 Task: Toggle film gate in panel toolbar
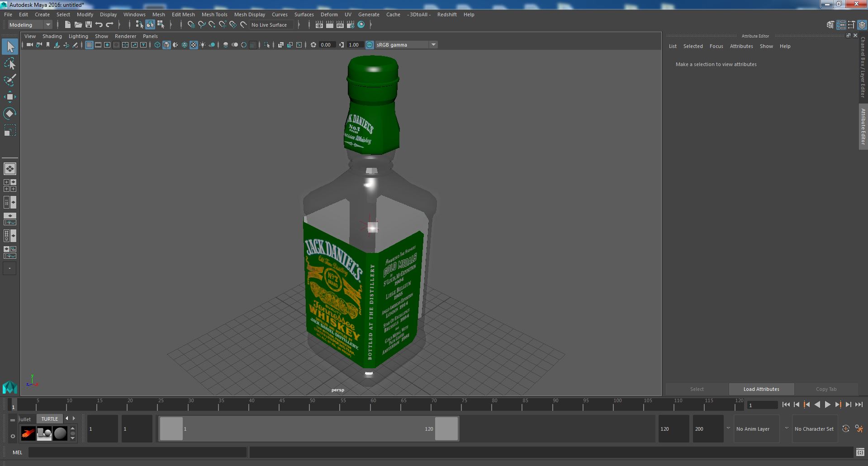[98, 45]
